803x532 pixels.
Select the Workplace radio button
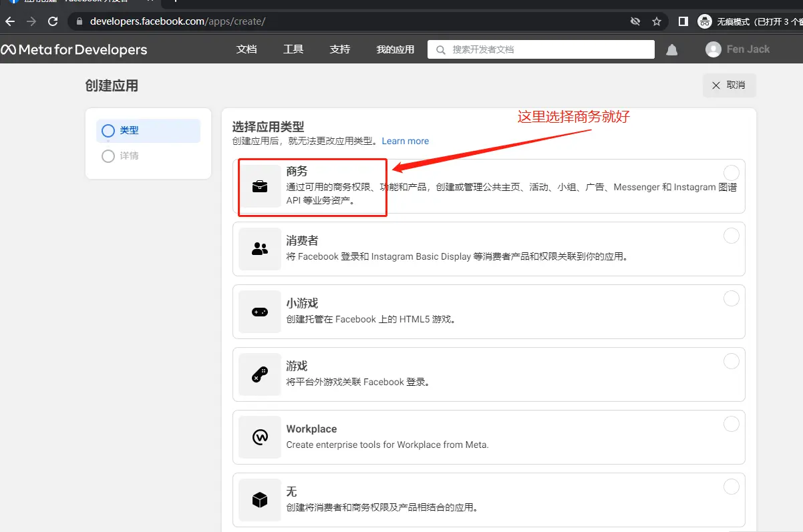pyautogui.click(x=732, y=424)
